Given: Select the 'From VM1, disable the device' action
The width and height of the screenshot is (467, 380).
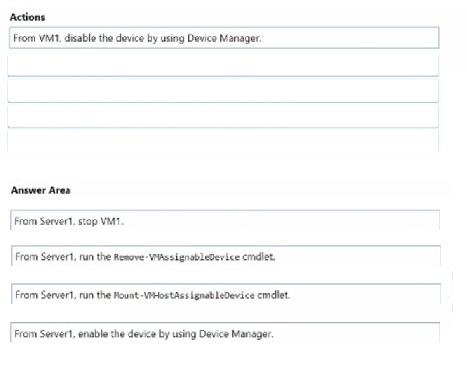Looking at the screenshot, I should pos(224,38).
